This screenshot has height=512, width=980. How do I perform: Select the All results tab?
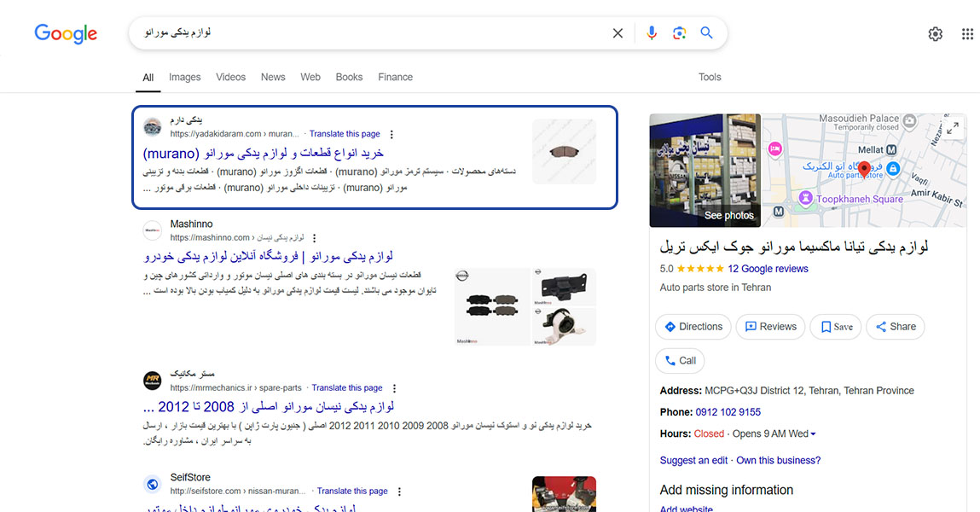[148, 78]
